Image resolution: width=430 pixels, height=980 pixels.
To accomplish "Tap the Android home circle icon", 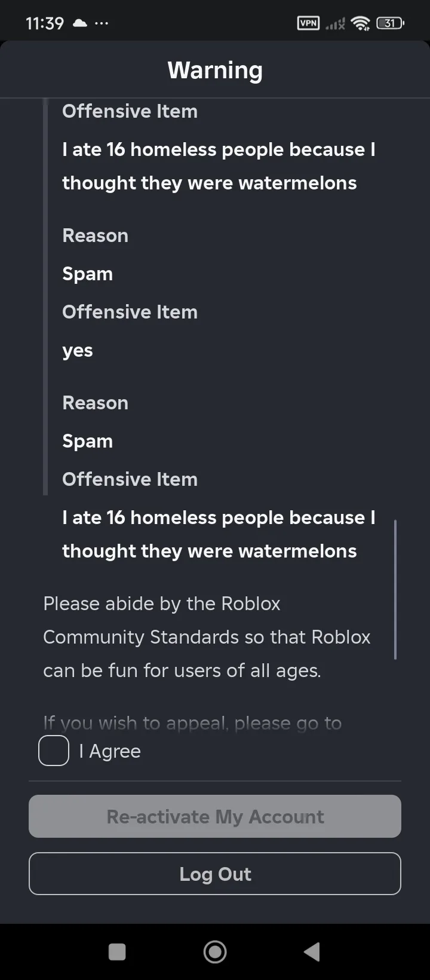I will [x=215, y=951].
